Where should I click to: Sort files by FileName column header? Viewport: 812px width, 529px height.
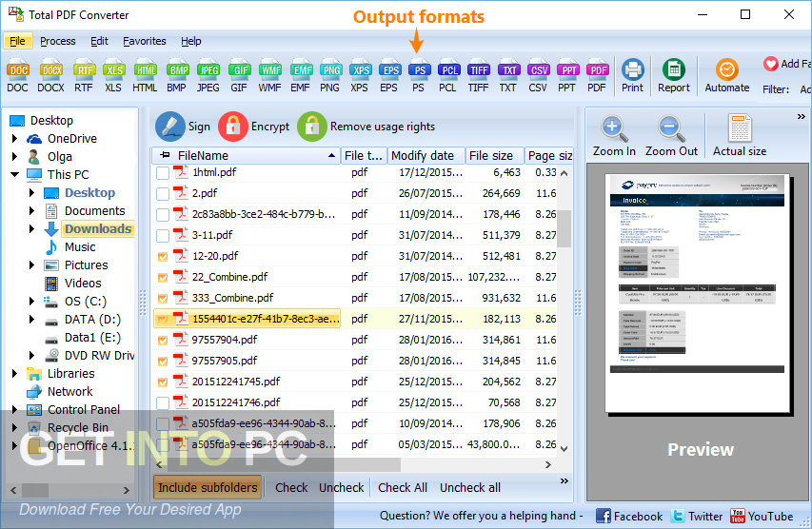coord(247,155)
